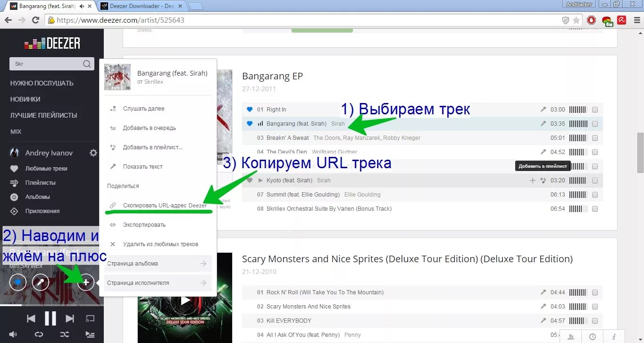
Task: Click blue heart next to Right In
Action: click(x=250, y=110)
